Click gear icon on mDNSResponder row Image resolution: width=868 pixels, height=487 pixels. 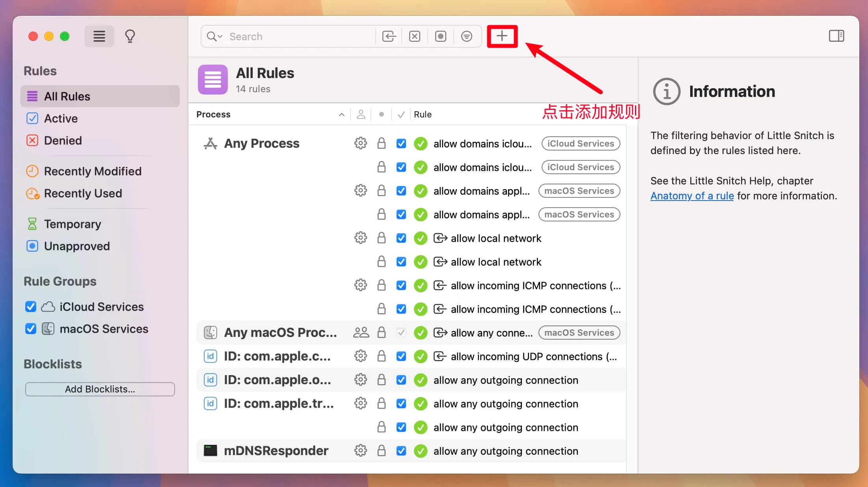(x=360, y=450)
